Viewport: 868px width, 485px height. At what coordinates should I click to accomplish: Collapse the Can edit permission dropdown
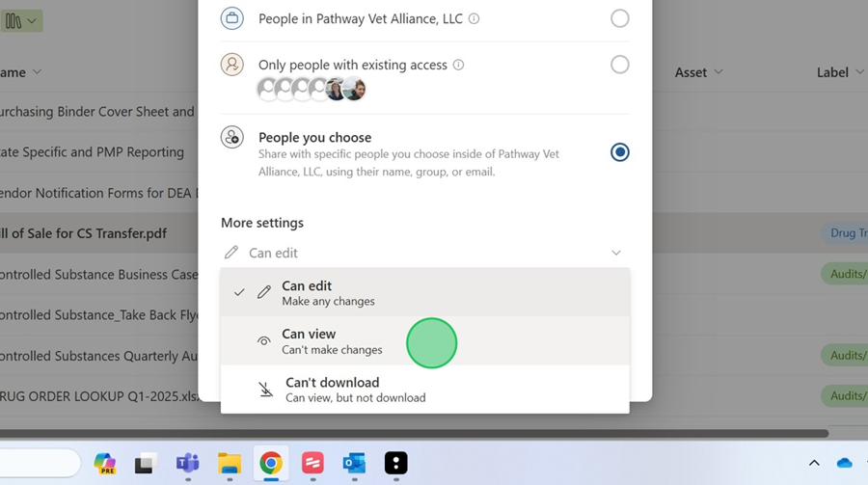pyautogui.click(x=615, y=253)
